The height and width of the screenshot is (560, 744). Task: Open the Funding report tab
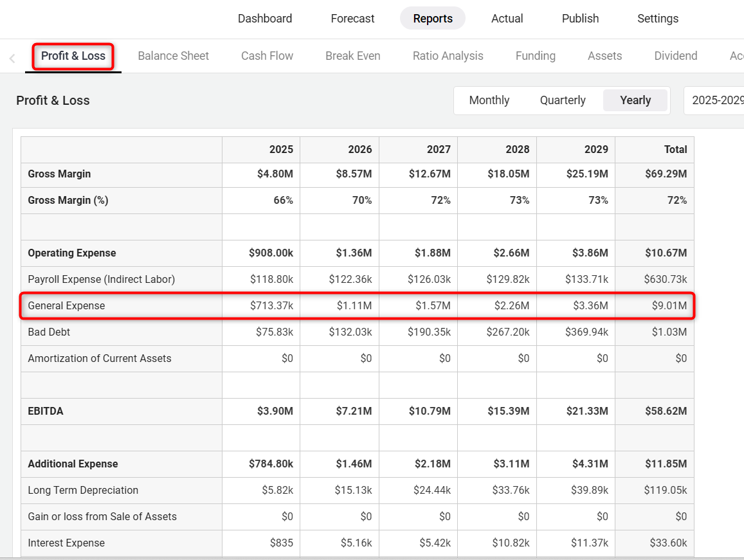click(x=535, y=56)
